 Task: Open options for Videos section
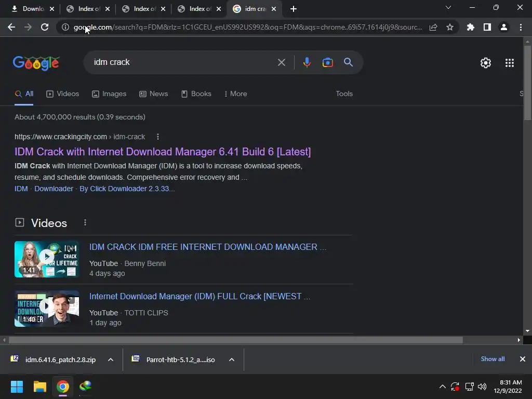click(x=85, y=222)
